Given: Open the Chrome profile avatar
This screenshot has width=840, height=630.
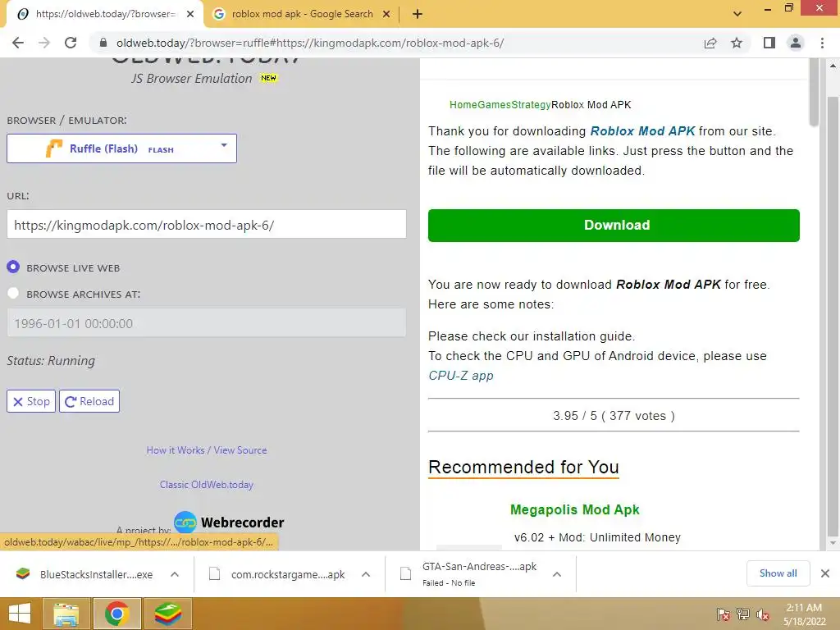Looking at the screenshot, I should tap(796, 43).
